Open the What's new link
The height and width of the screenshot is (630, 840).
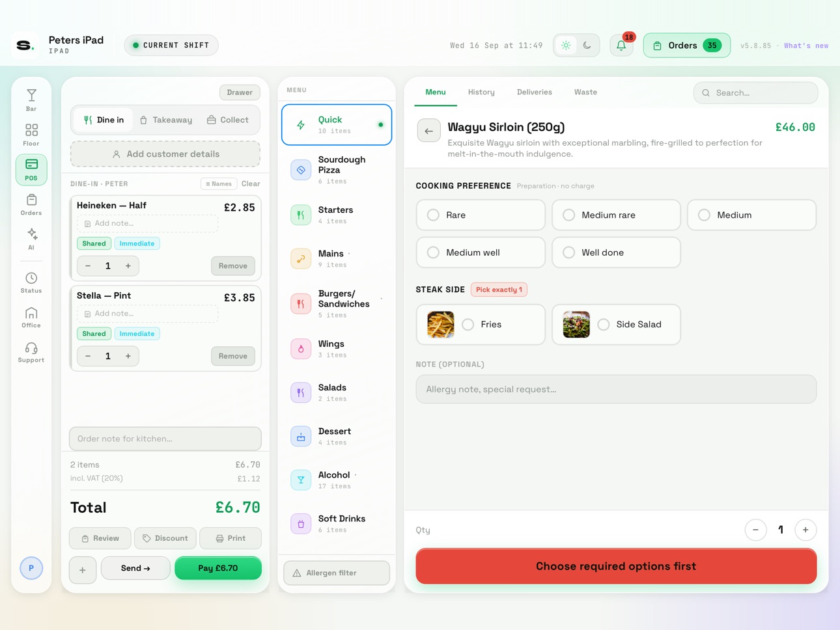click(806, 46)
